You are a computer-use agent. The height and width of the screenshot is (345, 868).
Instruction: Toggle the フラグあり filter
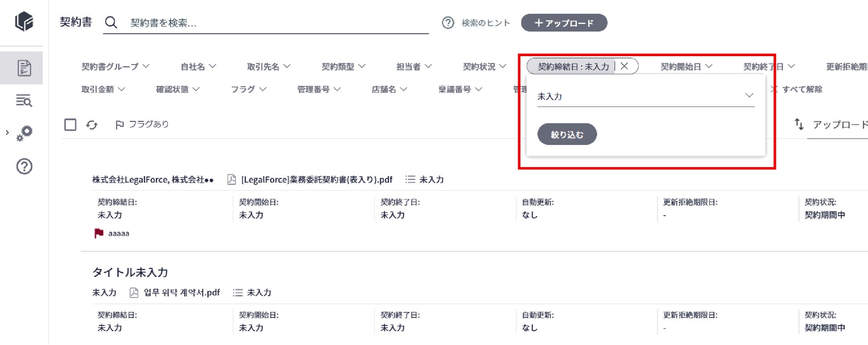tap(142, 124)
